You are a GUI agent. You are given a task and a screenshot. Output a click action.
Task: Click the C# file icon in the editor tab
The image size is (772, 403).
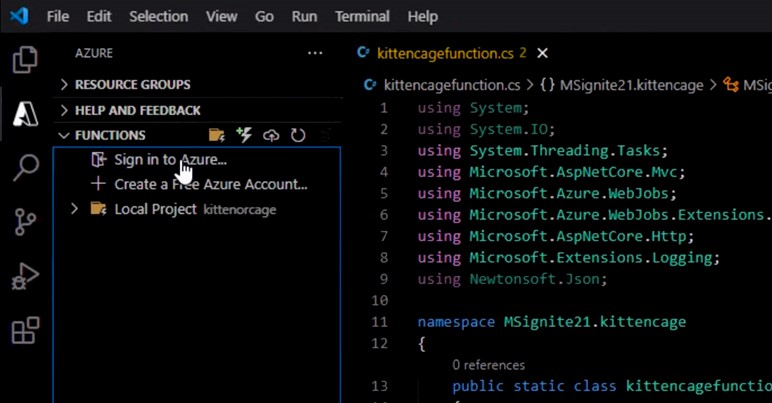tap(363, 52)
